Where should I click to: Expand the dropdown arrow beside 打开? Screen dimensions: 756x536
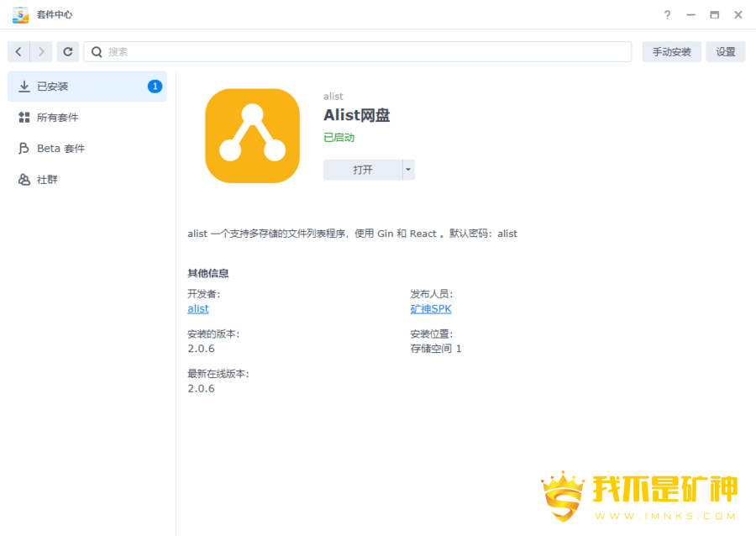(408, 170)
